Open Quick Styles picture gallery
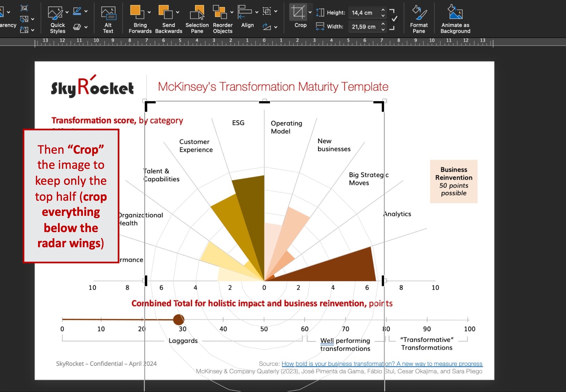 click(55, 13)
